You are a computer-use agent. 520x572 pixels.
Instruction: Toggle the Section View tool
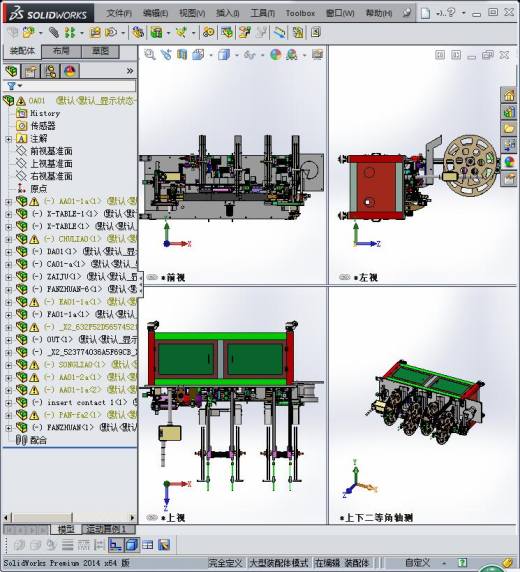182,55
